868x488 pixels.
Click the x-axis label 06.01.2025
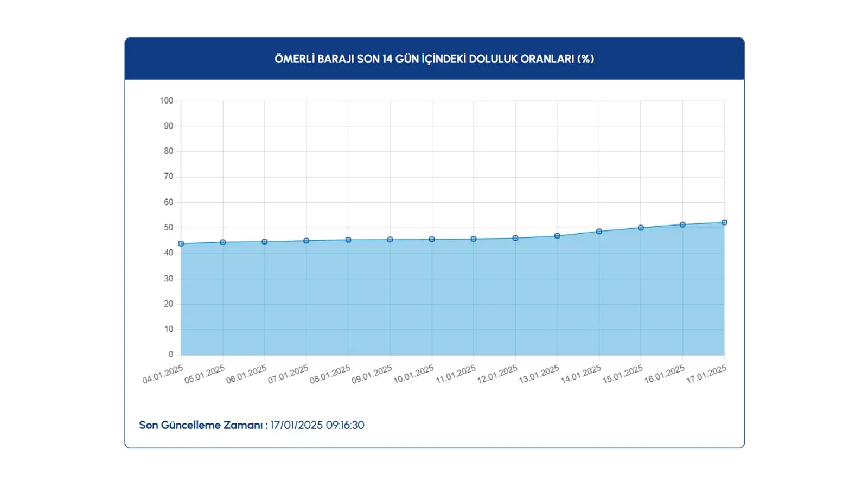(x=246, y=374)
